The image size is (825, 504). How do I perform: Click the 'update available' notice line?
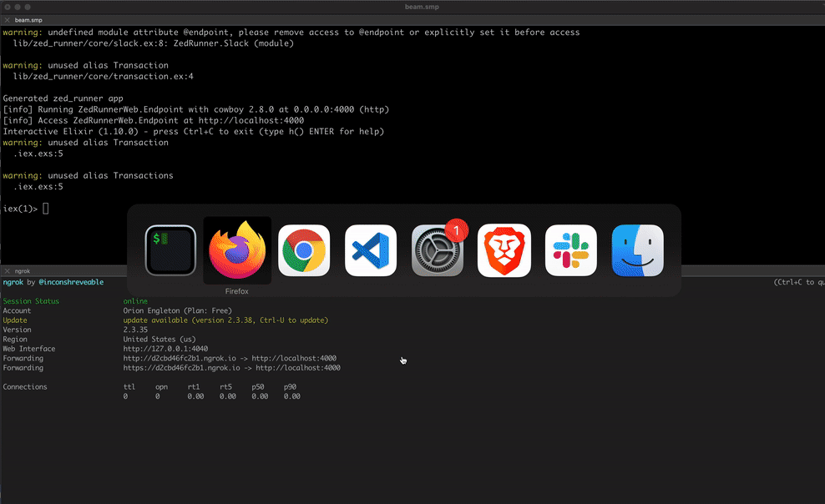point(225,320)
